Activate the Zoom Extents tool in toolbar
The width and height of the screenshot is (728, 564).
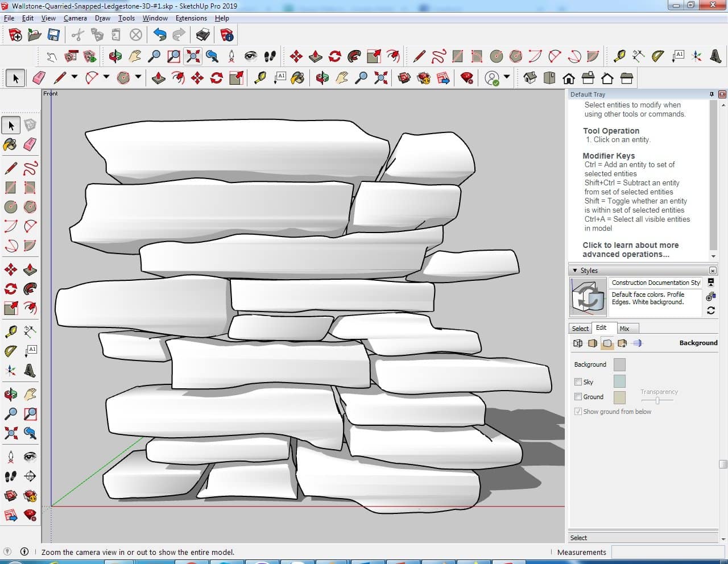click(x=193, y=56)
